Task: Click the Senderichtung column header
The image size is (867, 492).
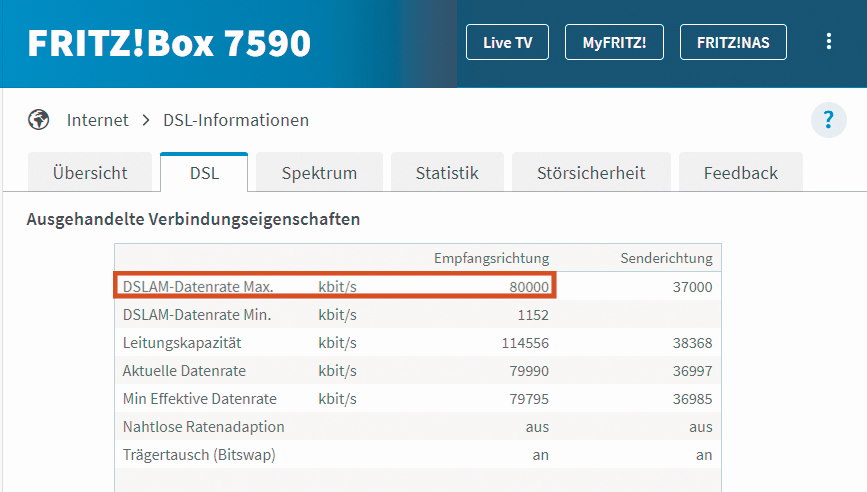Action: click(666, 258)
